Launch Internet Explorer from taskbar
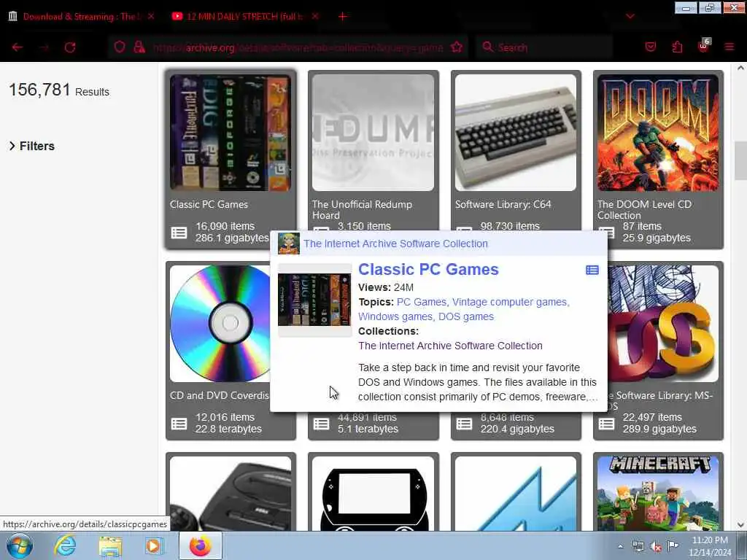Viewport: 747px width, 560px height. (x=65, y=545)
